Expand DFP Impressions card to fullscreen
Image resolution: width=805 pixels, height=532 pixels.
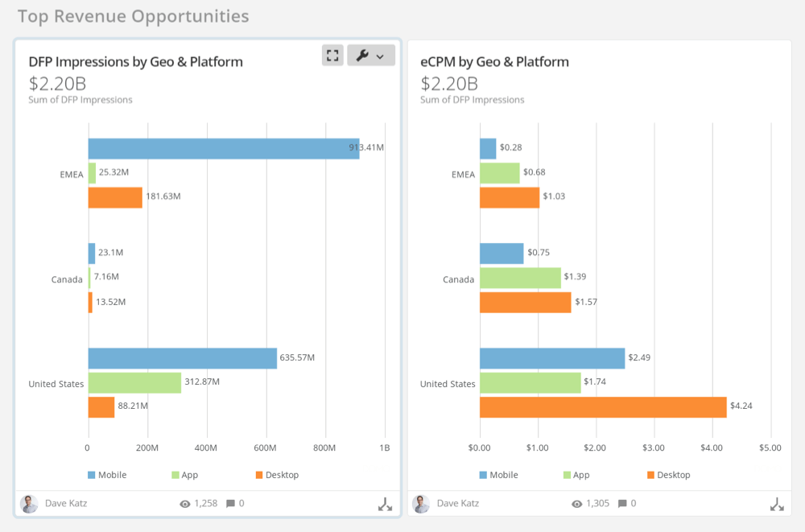[332, 56]
